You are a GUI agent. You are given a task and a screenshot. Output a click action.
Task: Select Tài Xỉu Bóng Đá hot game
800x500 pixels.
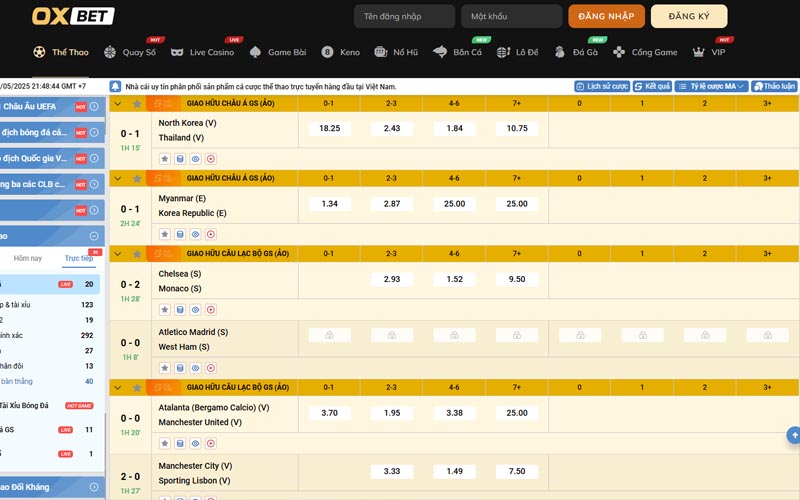(47, 406)
